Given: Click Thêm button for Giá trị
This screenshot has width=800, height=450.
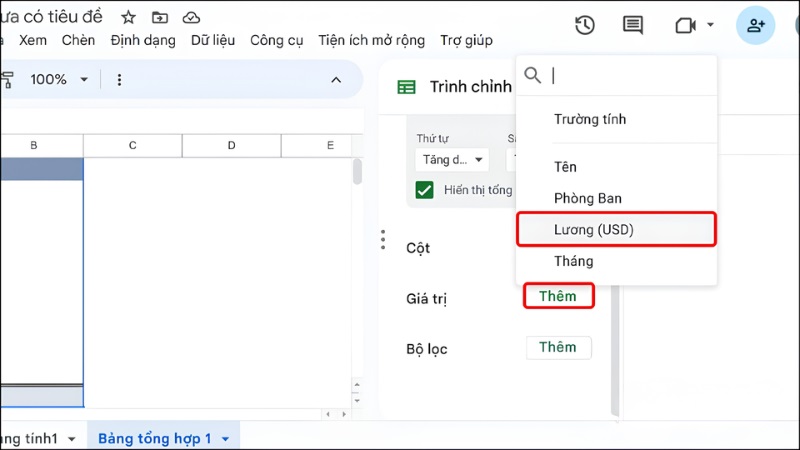Looking at the screenshot, I should (559, 296).
